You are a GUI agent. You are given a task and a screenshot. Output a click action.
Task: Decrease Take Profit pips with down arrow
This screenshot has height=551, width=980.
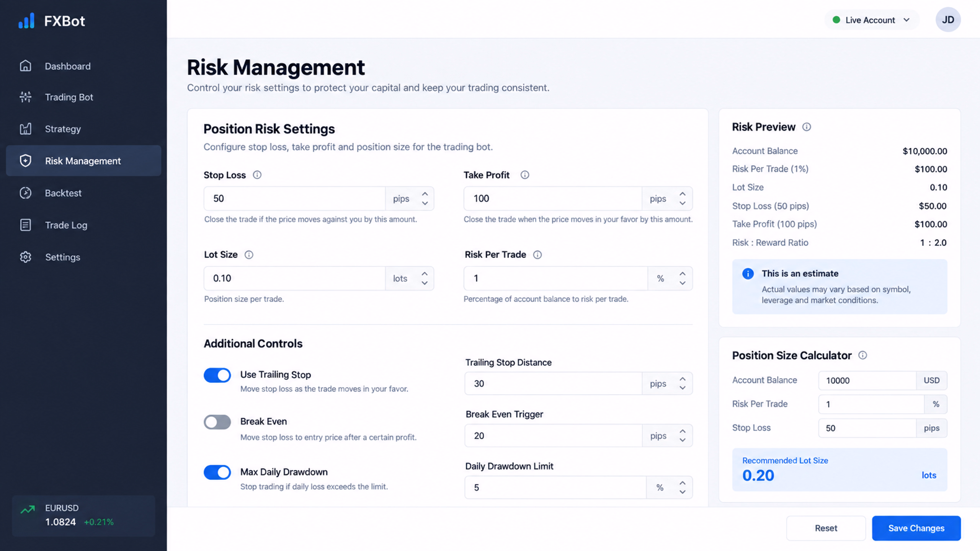pos(683,204)
